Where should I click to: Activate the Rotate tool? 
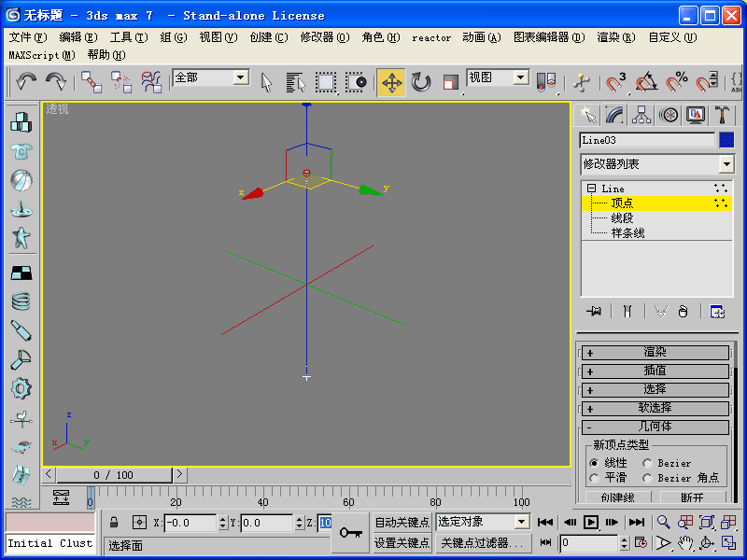(421, 82)
